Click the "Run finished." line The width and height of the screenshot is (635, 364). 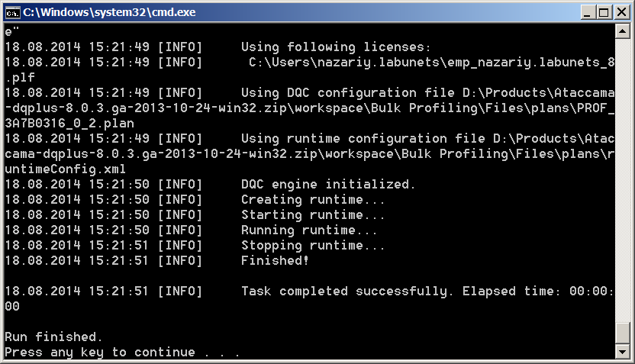(x=53, y=337)
